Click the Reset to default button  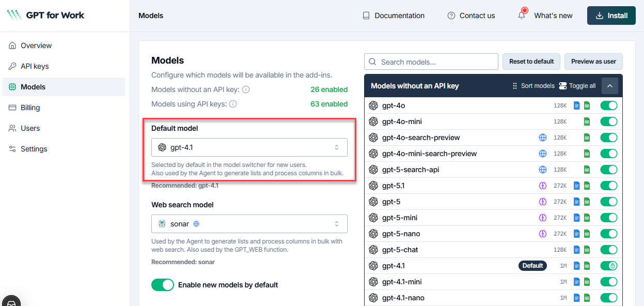[531, 62]
